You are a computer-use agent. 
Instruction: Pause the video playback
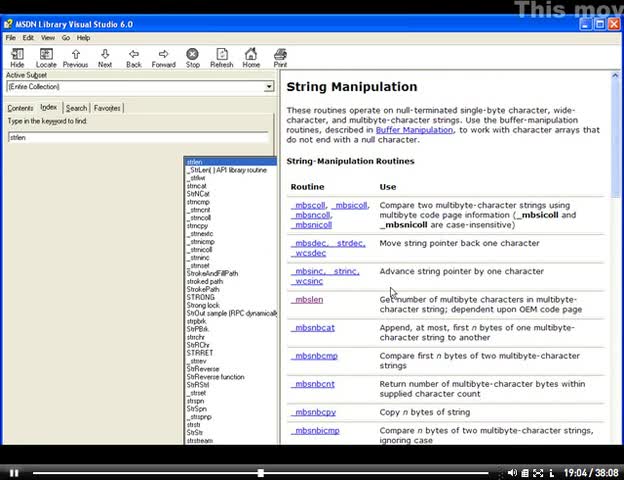[14, 473]
